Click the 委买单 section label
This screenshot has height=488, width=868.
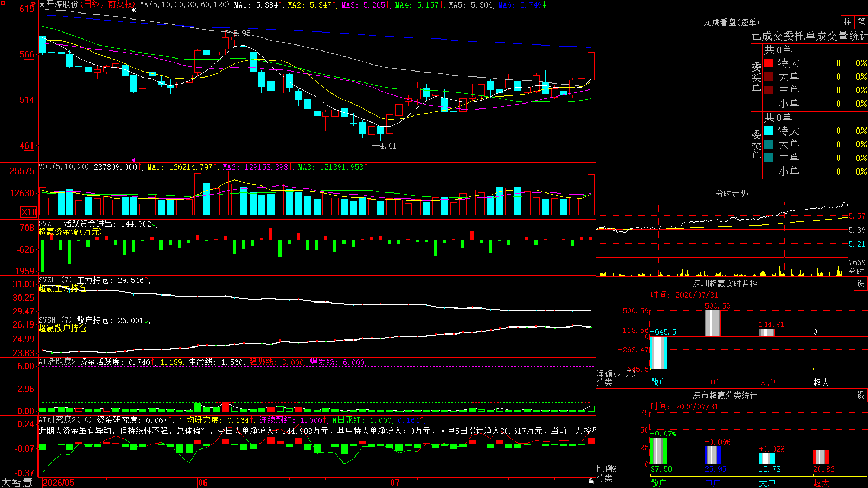(756, 77)
